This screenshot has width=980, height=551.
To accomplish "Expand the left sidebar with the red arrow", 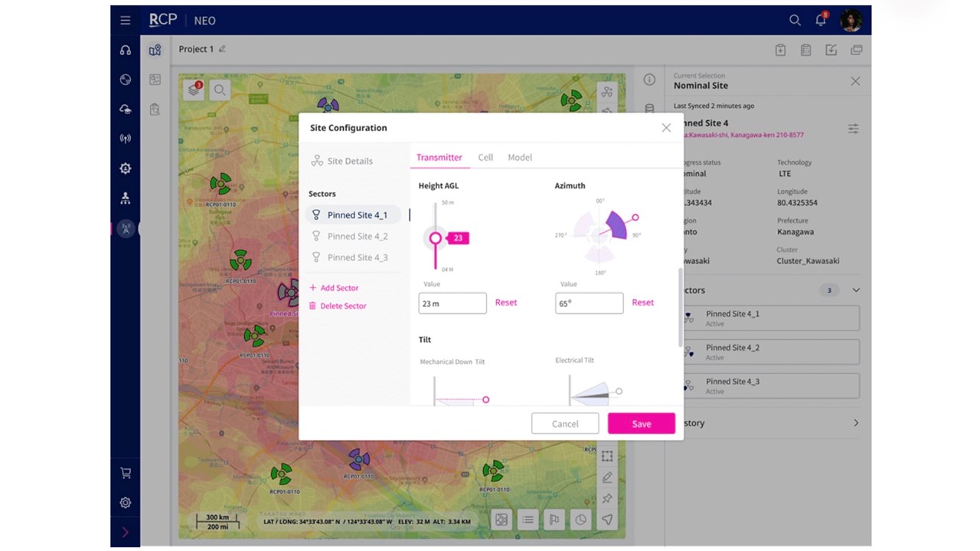I will point(126,532).
